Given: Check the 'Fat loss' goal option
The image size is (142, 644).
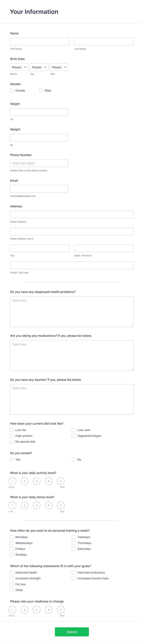Looking at the screenshot, I should (x=12, y=584).
